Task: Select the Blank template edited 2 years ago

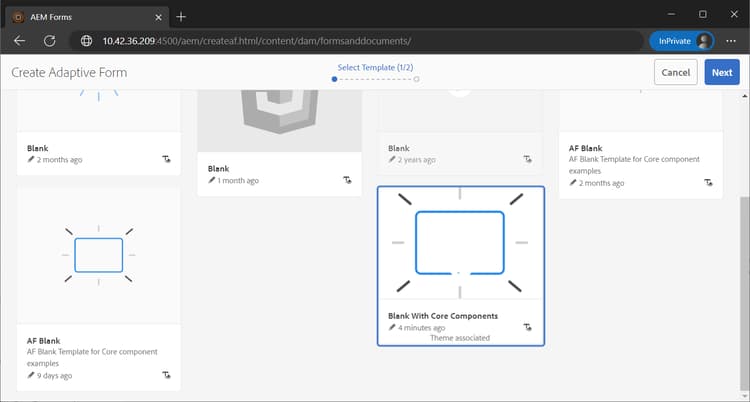Action: coord(460,133)
